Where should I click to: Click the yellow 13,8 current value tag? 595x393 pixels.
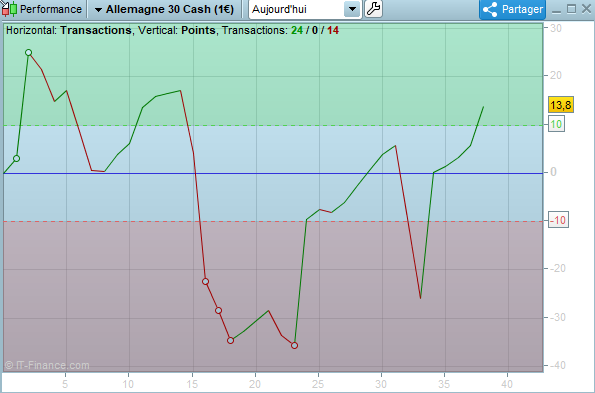[x=561, y=105]
